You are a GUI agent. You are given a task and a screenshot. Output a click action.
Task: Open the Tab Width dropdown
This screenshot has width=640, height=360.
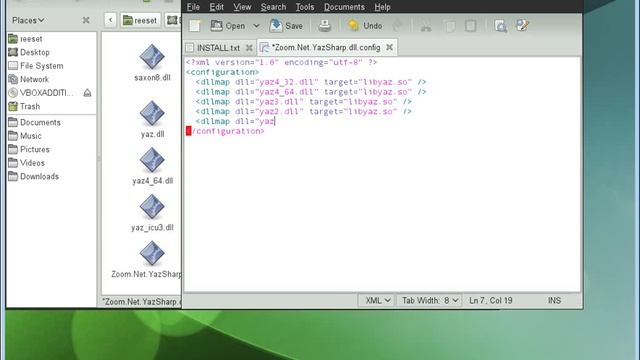(430, 300)
